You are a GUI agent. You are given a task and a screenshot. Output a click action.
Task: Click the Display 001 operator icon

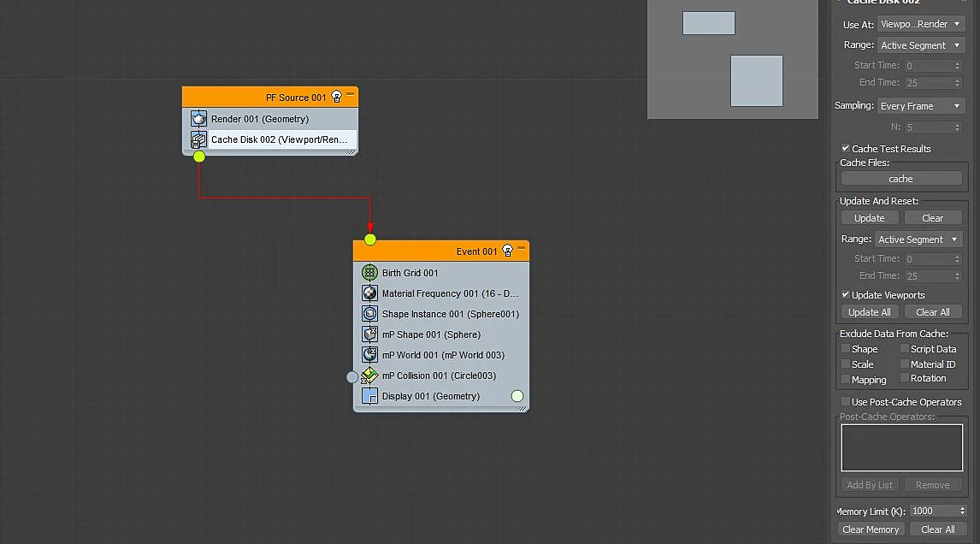pyautogui.click(x=370, y=396)
